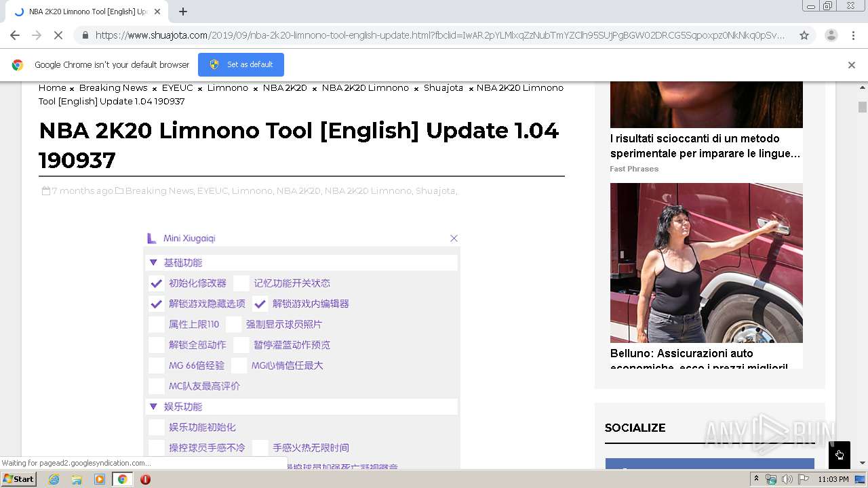
Task: Open the EYEUC breadcrumb link
Action: coord(177,87)
